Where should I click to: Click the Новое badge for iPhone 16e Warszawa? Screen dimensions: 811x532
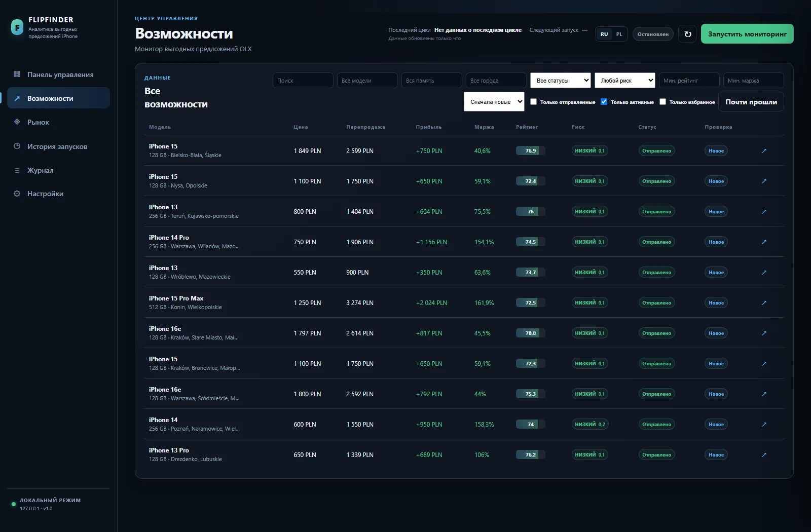tap(716, 394)
